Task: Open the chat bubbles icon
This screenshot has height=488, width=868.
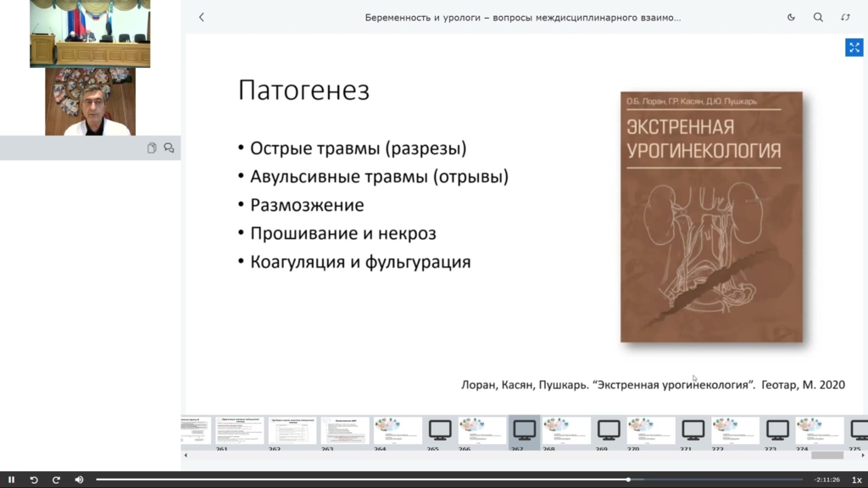Action: pos(169,147)
